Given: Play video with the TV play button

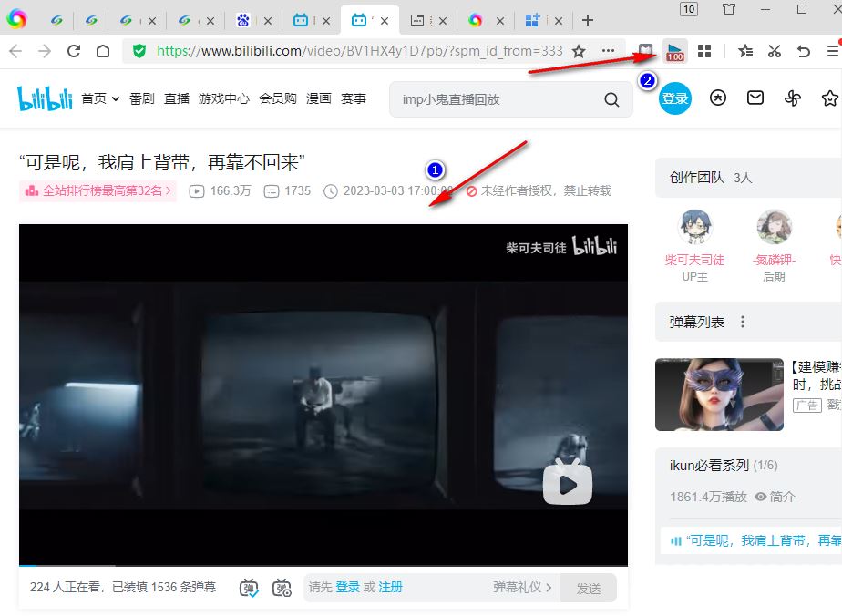Looking at the screenshot, I should [568, 482].
